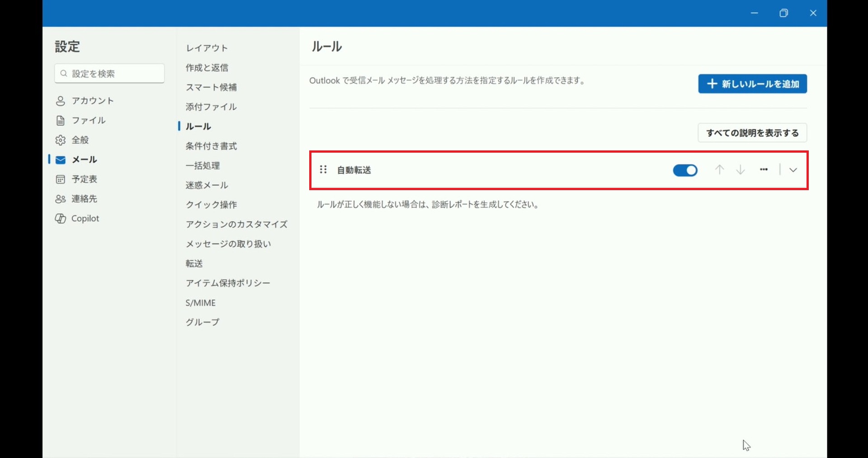The width and height of the screenshot is (868, 458).
Task: Open レイアウト settings page
Action: point(207,48)
